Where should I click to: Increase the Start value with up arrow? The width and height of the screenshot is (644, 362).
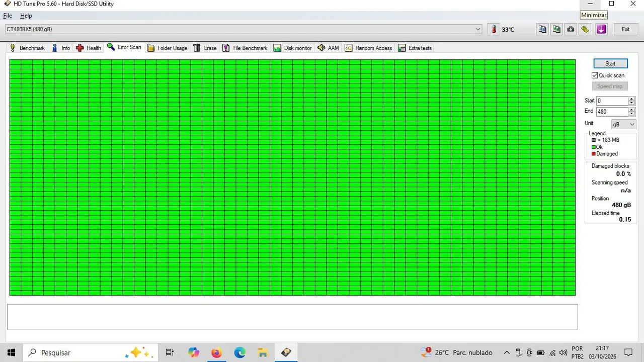click(x=632, y=99)
